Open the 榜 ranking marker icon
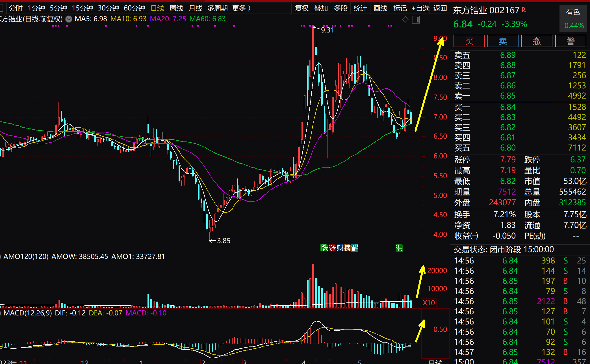 coord(347,248)
